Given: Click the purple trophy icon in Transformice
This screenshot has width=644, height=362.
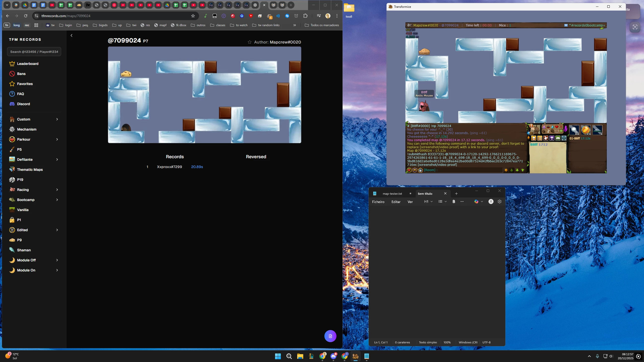Looking at the screenshot, I should point(552,138).
